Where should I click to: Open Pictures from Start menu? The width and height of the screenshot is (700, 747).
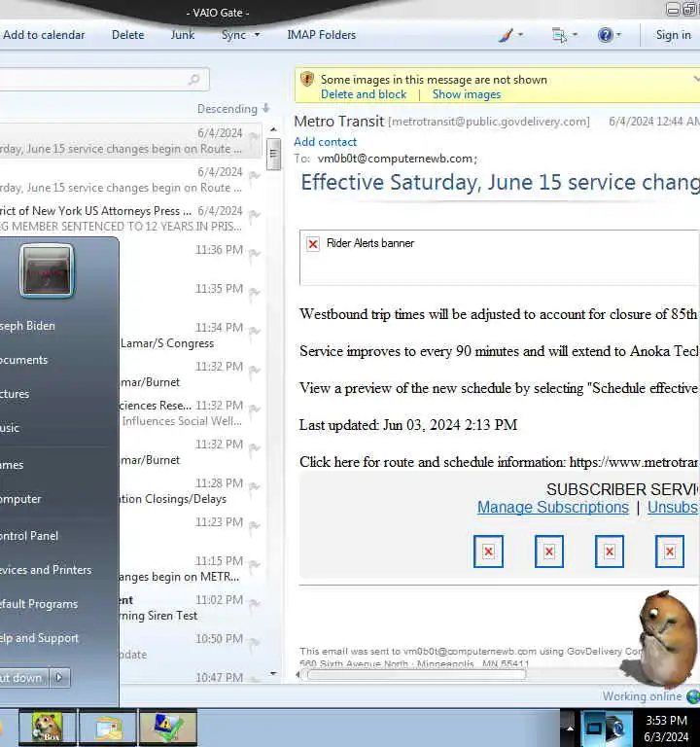[x=15, y=394]
